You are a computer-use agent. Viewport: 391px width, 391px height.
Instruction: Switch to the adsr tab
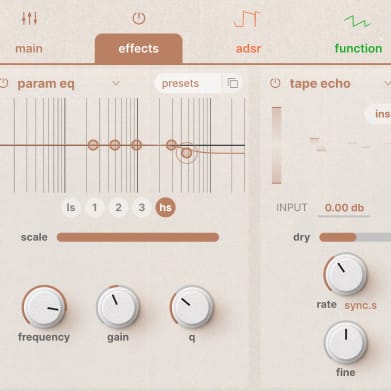(x=248, y=49)
